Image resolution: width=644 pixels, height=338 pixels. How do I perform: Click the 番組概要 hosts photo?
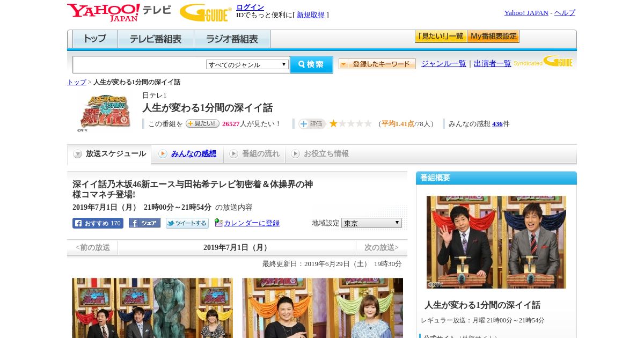(496, 242)
